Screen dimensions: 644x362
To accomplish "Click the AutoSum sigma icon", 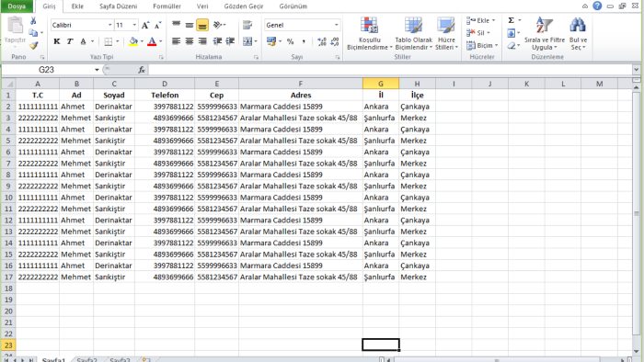I will 511,20.
